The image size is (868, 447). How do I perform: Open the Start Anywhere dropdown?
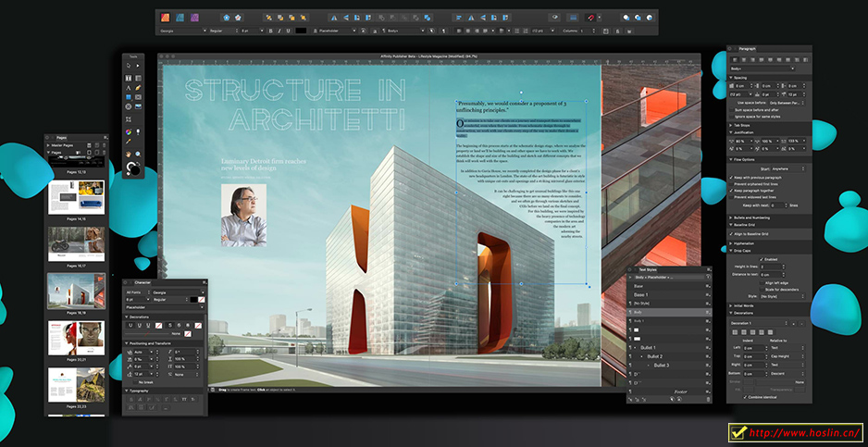(788, 168)
